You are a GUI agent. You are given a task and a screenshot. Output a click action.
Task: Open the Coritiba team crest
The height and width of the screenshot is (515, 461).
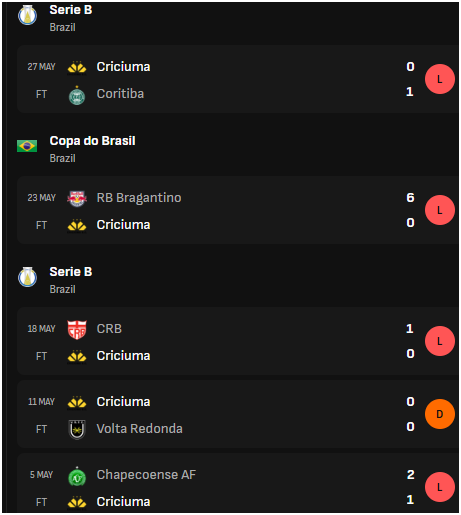click(77, 95)
